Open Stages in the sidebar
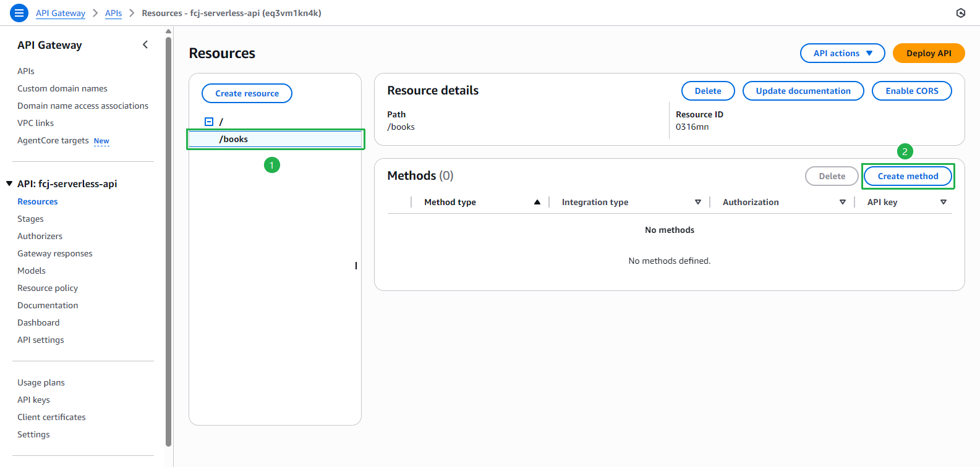Viewport: 980px width, 467px height. pos(30,219)
